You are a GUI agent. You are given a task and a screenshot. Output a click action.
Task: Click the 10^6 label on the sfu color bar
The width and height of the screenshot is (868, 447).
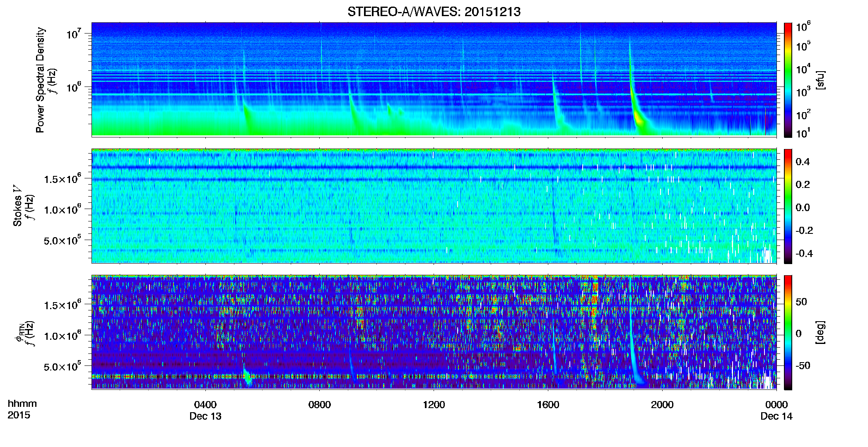pyautogui.click(x=803, y=26)
